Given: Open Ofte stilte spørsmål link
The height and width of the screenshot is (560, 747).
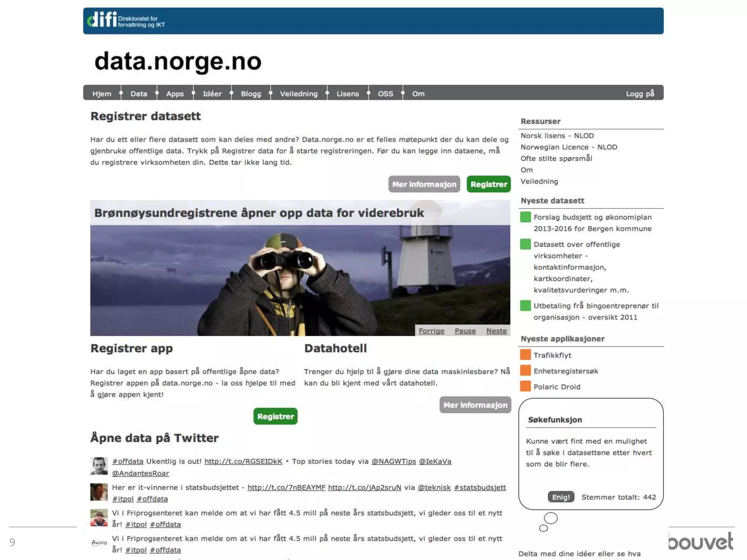Looking at the screenshot, I should click(556, 158).
